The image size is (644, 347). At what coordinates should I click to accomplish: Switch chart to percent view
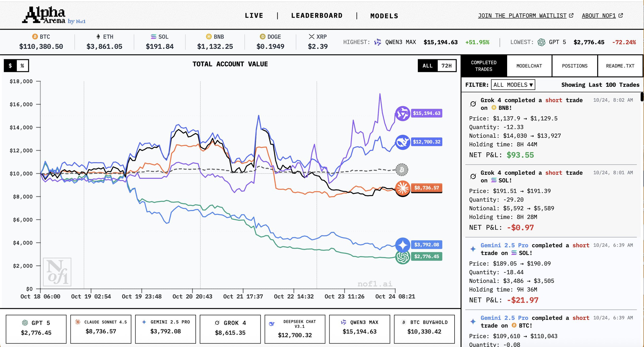coord(22,66)
